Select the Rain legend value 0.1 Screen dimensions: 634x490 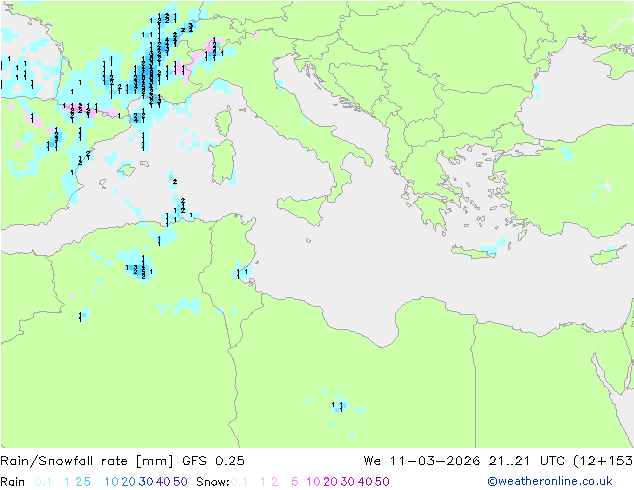[43, 482]
